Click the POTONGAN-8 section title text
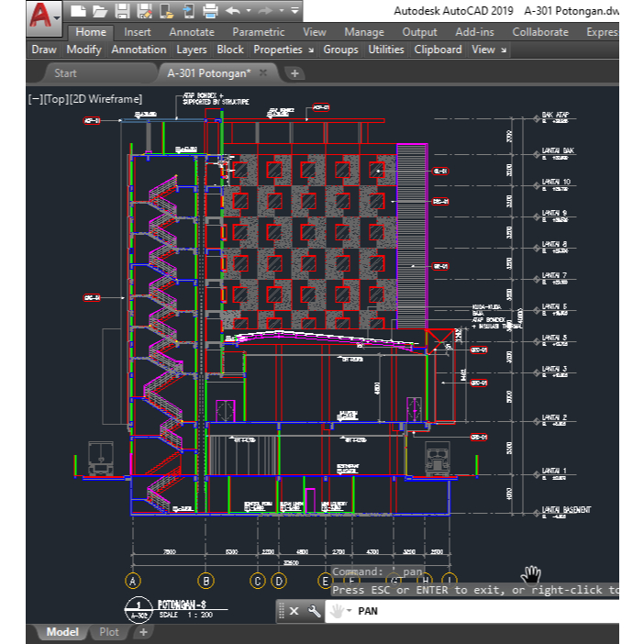The image size is (644, 644). pos(182,605)
